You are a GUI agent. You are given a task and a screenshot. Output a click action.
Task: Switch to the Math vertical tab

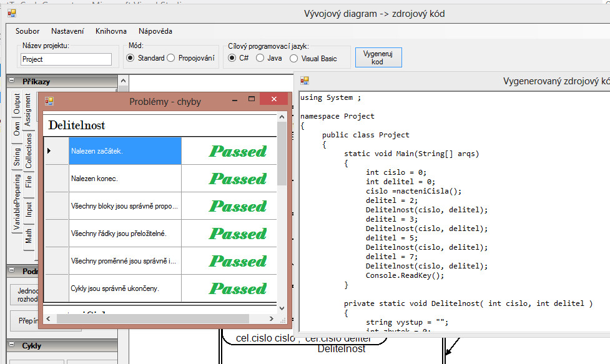pyautogui.click(x=28, y=235)
